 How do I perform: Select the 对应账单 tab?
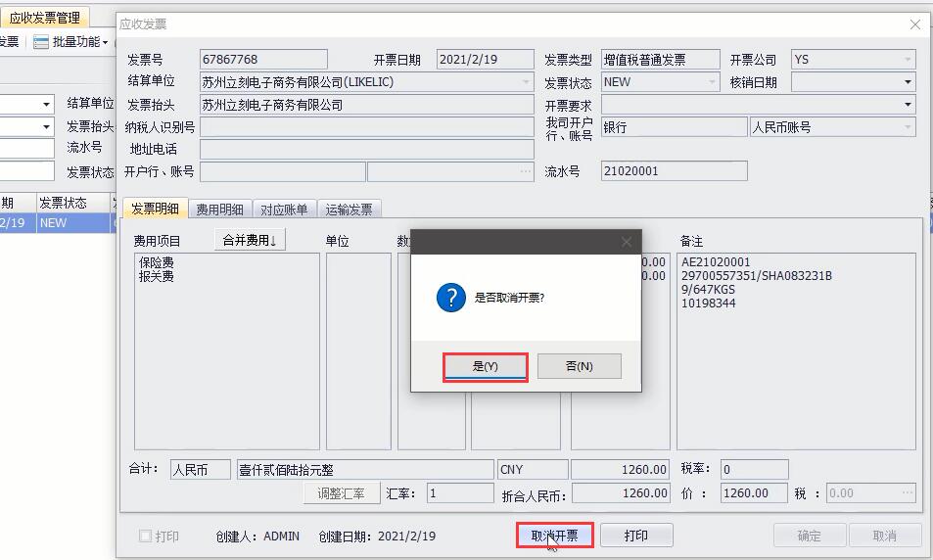click(284, 210)
